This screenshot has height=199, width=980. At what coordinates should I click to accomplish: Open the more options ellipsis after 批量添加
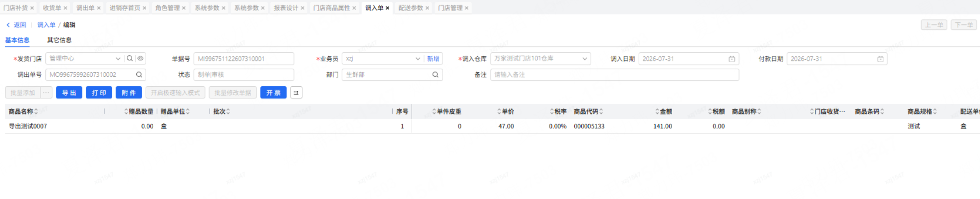point(46,93)
